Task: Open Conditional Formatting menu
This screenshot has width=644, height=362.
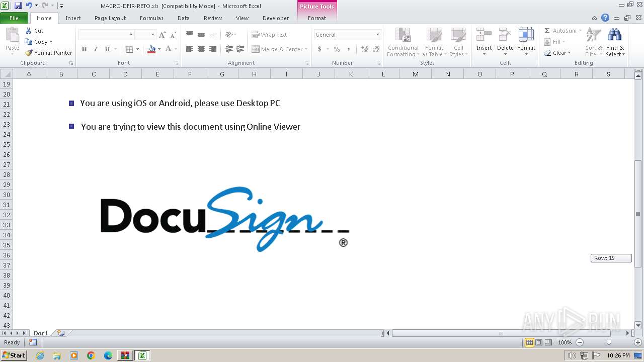Action: [403, 42]
